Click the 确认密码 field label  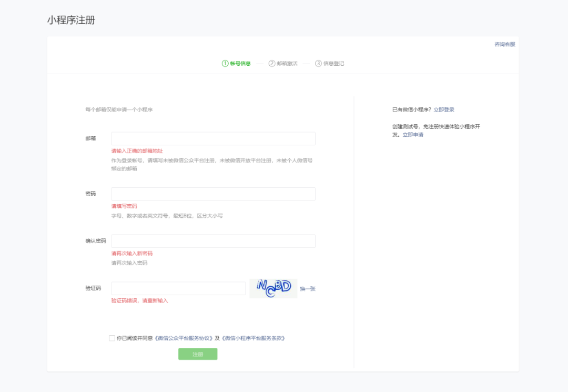point(95,241)
